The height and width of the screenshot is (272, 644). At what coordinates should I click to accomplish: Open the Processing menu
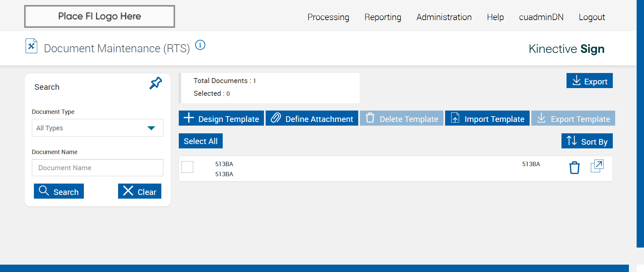328,17
